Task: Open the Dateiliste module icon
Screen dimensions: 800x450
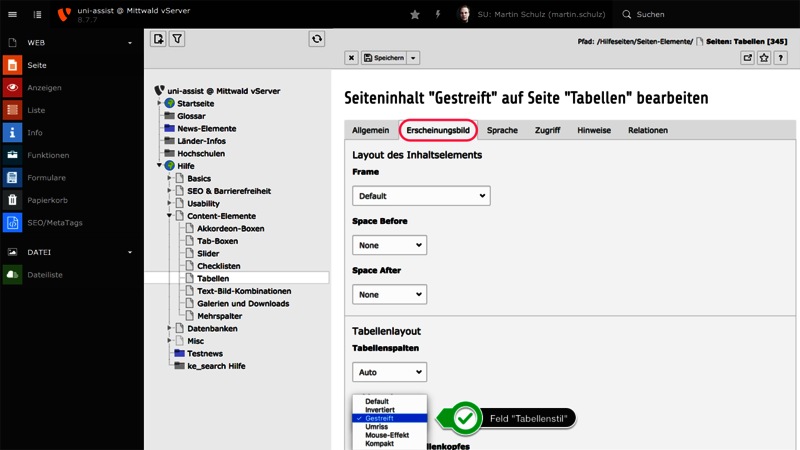Action: pyautogui.click(x=12, y=274)
